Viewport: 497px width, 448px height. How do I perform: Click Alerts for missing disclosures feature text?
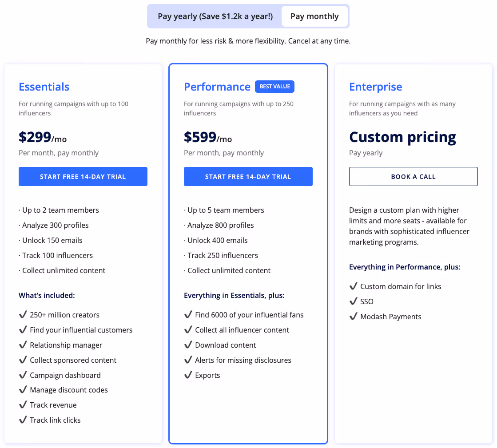coord(243,360)
